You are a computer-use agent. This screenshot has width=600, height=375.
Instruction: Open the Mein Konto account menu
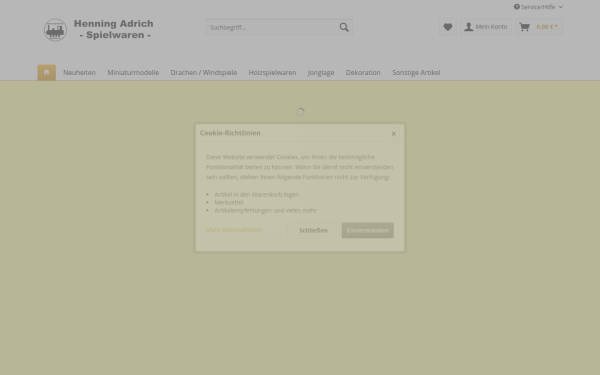click(x=486, y=27)
